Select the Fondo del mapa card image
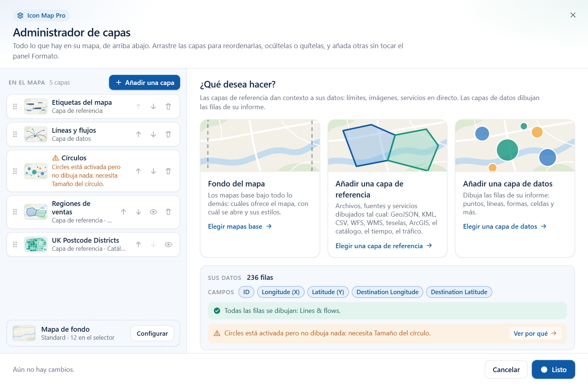This screenshot has width=588, height=385. (x=260, y=145)
